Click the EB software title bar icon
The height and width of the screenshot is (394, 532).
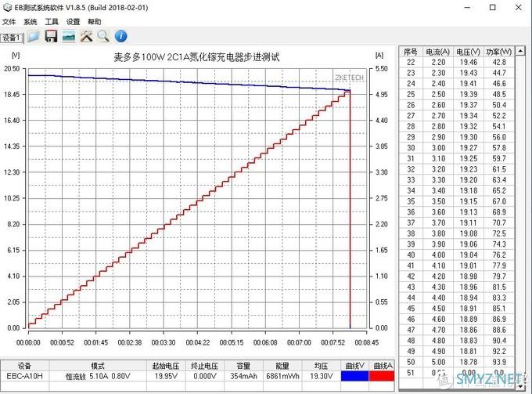coord(8,8)
